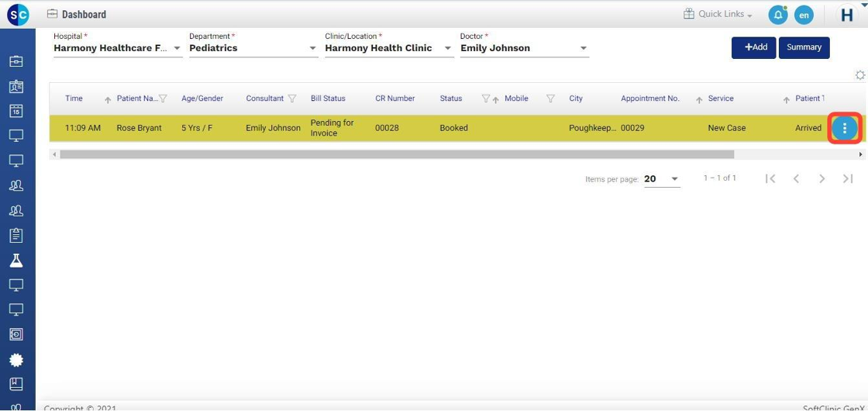Change items per page from 20
The height and width of the screenshot is (411, 868).
tap(662, 179)
